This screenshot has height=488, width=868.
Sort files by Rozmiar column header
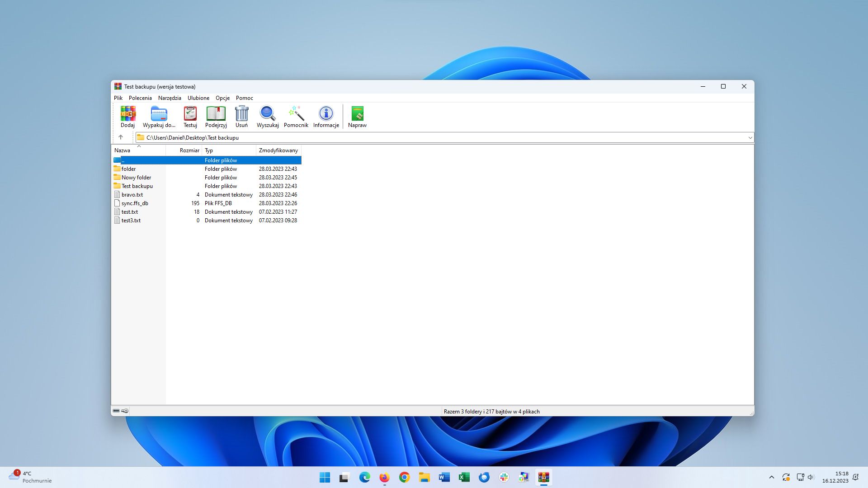[189, 150]
